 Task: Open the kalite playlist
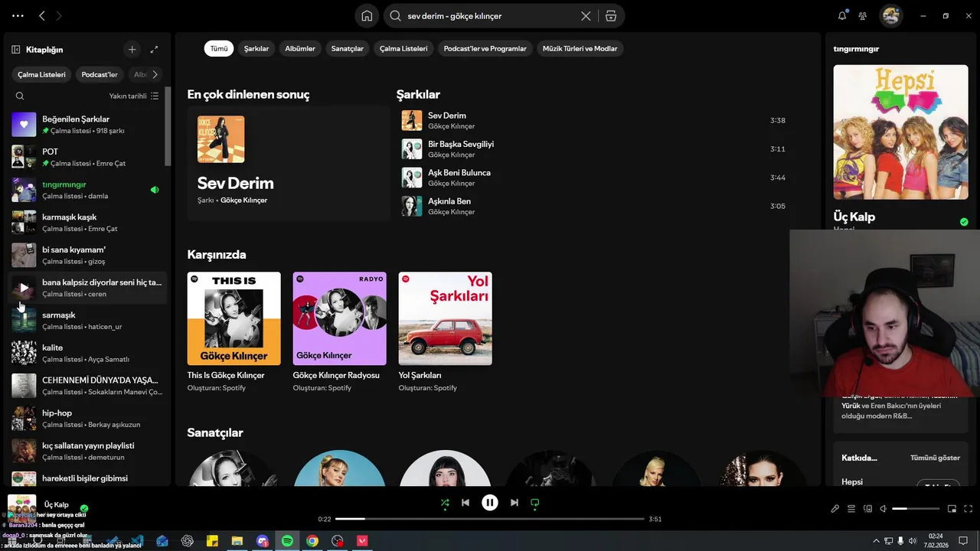point(87,353)
